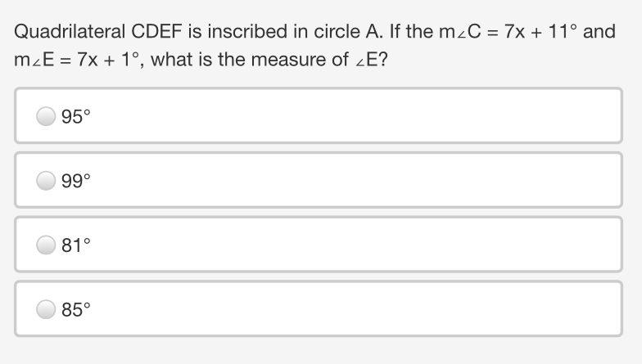Viewport: 642px width, 364px height.
Task: Click the CDEF text in the question
Action: click(x=156, y=31)
